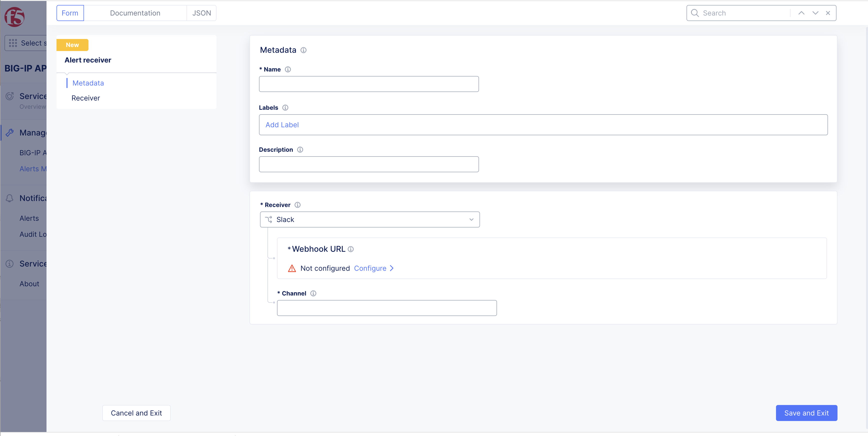
Task: Switch to the Documentation tab
Action: [135, 13]
